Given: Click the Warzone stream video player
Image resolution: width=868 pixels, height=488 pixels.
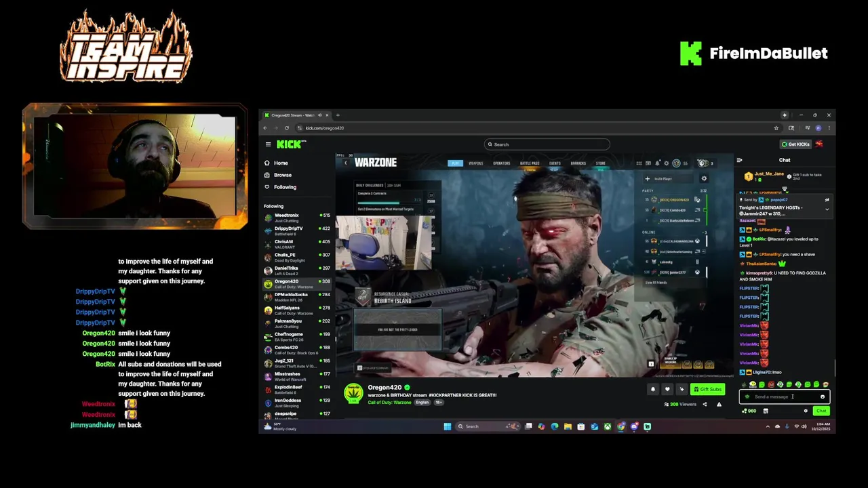Looking at the screenshot, I should click(x=536, y=266).
